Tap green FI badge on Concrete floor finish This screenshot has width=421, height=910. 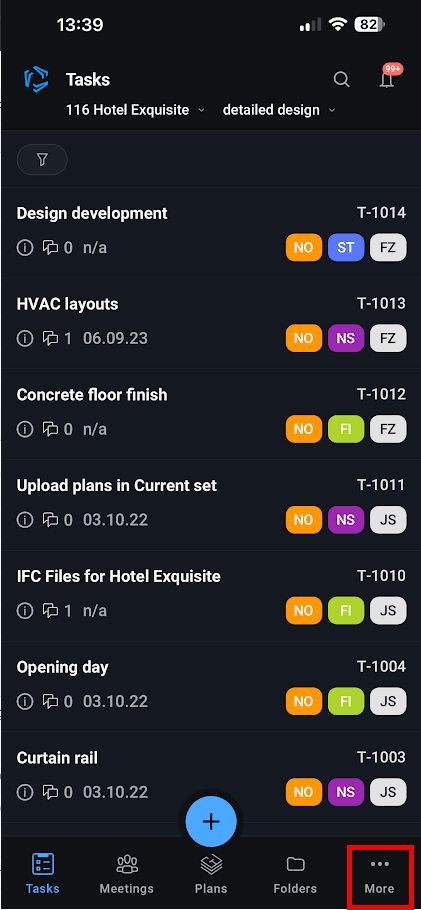point(346,429)
